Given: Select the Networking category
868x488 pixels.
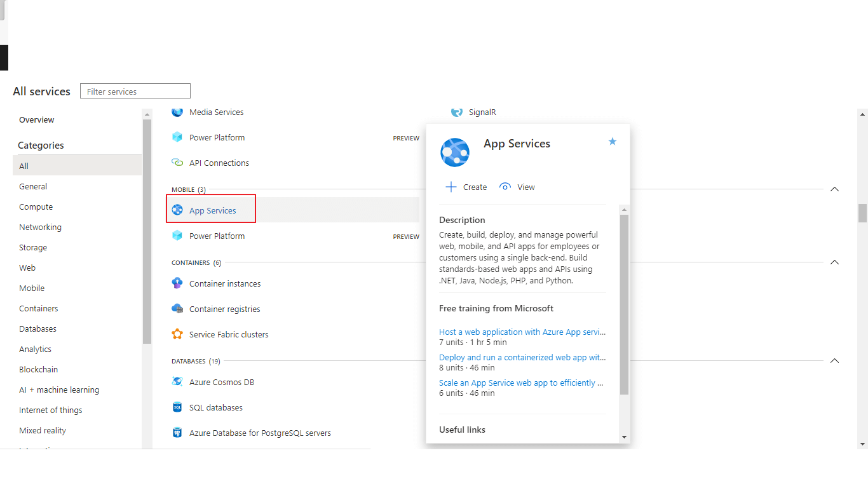Looking at the screenshot, I should coord(40,227).
